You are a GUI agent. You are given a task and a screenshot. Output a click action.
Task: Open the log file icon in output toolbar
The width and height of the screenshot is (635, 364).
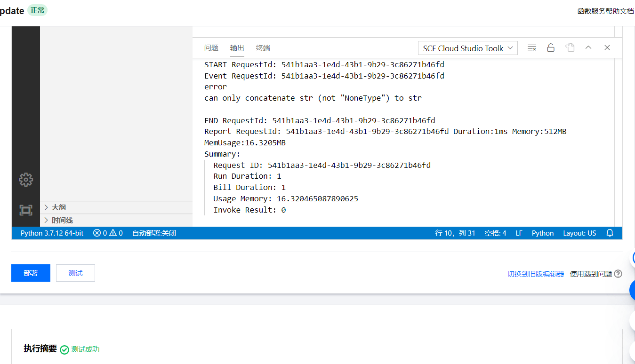570,47
